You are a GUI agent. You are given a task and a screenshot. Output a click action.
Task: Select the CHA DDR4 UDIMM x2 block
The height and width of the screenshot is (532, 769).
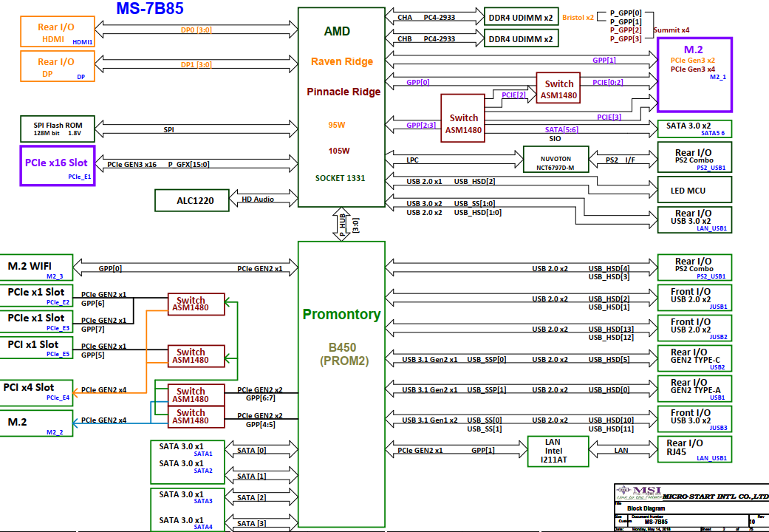(x=521, y=17)
